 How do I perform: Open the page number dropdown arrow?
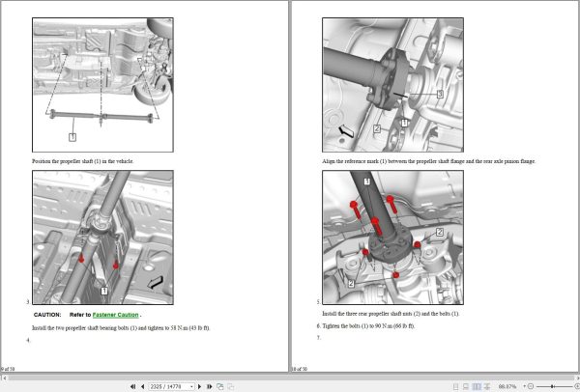tap(191, 386)
